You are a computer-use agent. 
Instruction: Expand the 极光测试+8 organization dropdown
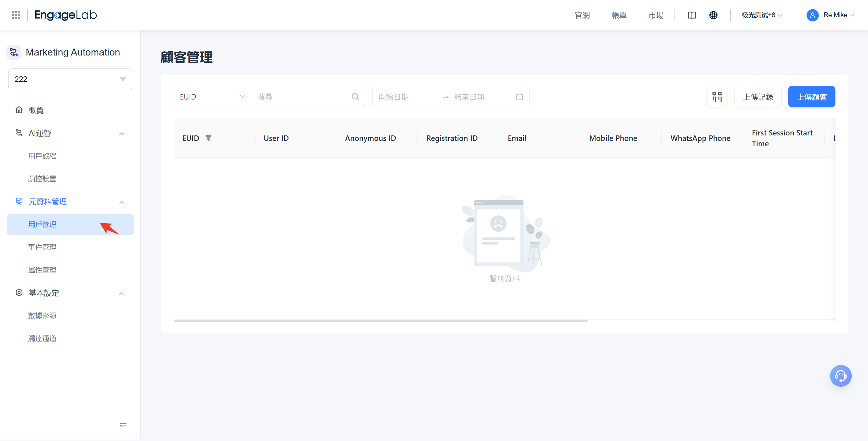pos(762,15)
